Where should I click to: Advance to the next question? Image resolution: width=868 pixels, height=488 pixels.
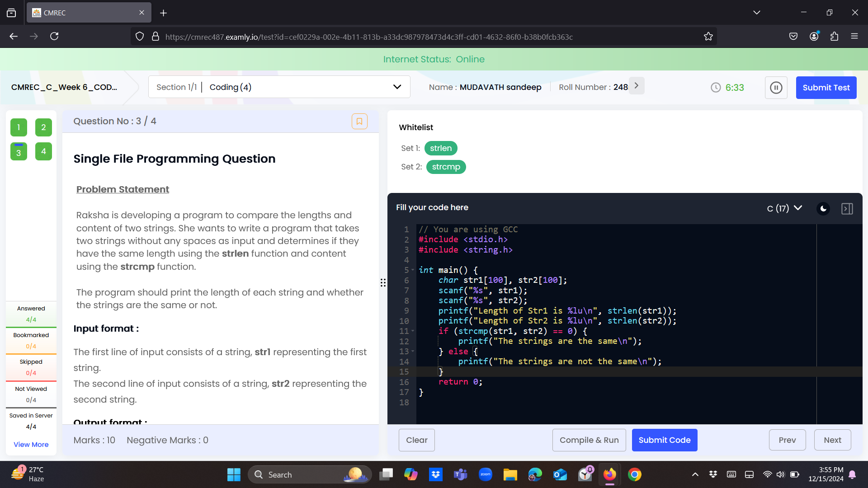(x=833, y=440)
